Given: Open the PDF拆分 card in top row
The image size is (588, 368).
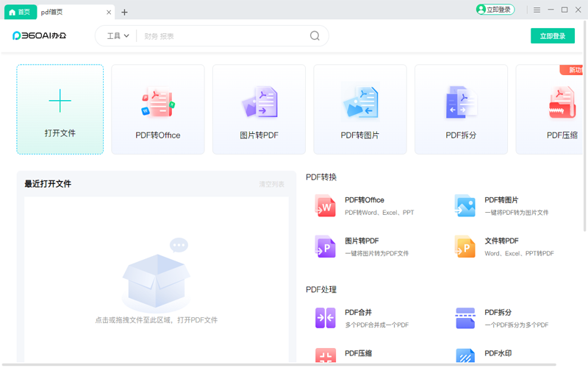Looking at the screenshot, I should pyautogui.click(x=461, y=110).
